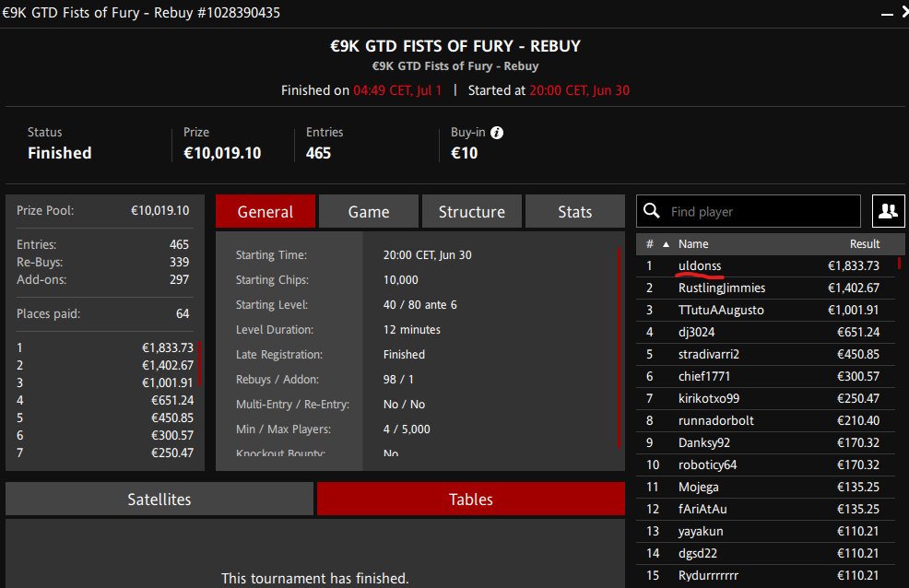Open the Buy-in info icon

[x=497, y=133]
